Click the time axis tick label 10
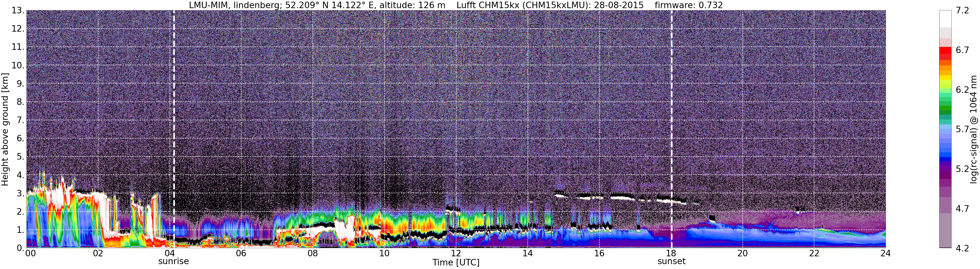 [384, 253]
